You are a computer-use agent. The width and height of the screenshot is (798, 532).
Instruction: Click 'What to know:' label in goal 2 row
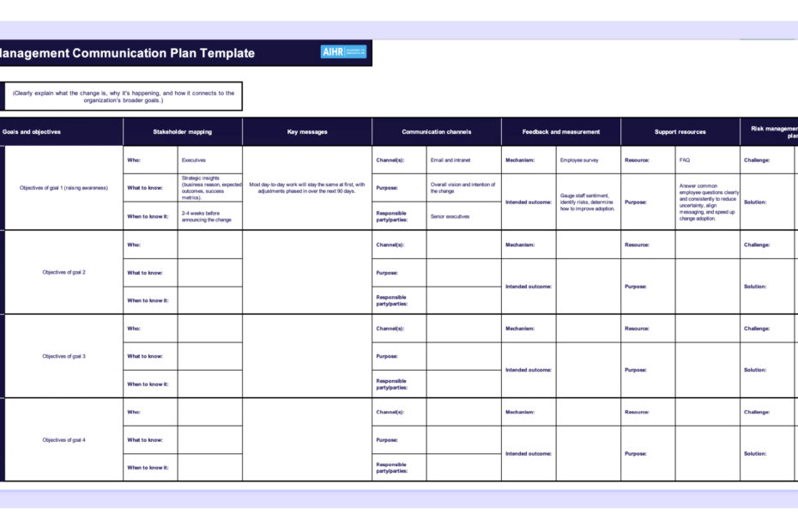[x=145, y=273]
